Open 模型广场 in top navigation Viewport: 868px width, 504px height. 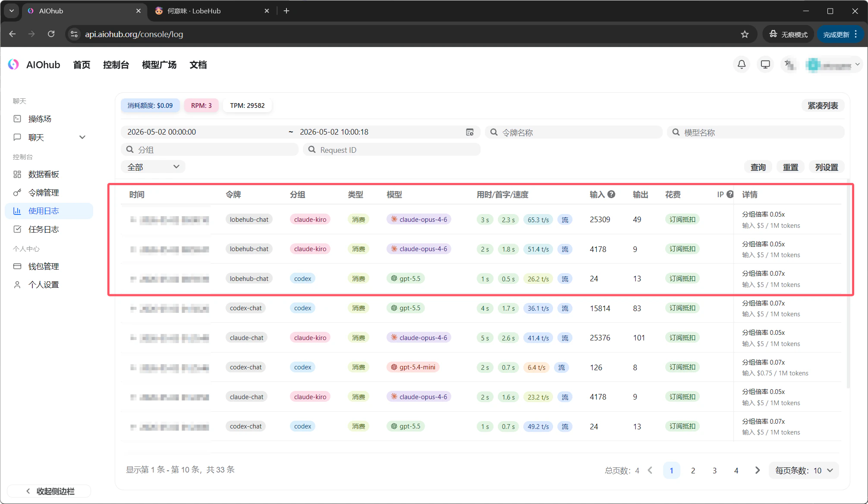pos(159,65)
